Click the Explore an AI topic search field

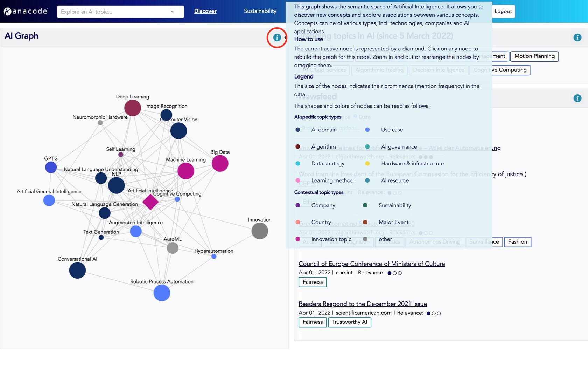120,12
